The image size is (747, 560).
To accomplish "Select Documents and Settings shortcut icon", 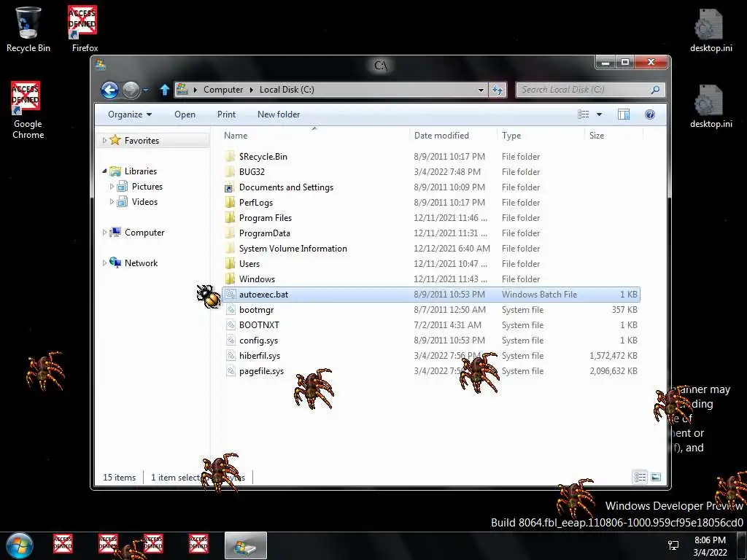I will (x=230, y=187).
